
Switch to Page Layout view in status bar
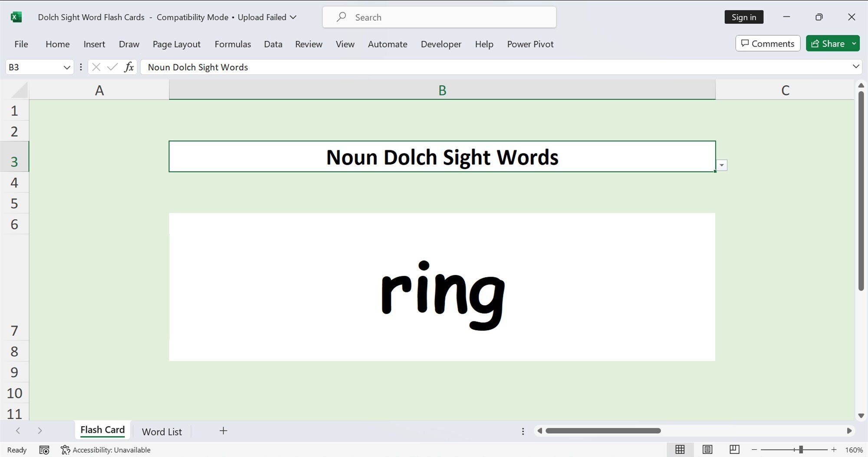click(x=707, y=450)
